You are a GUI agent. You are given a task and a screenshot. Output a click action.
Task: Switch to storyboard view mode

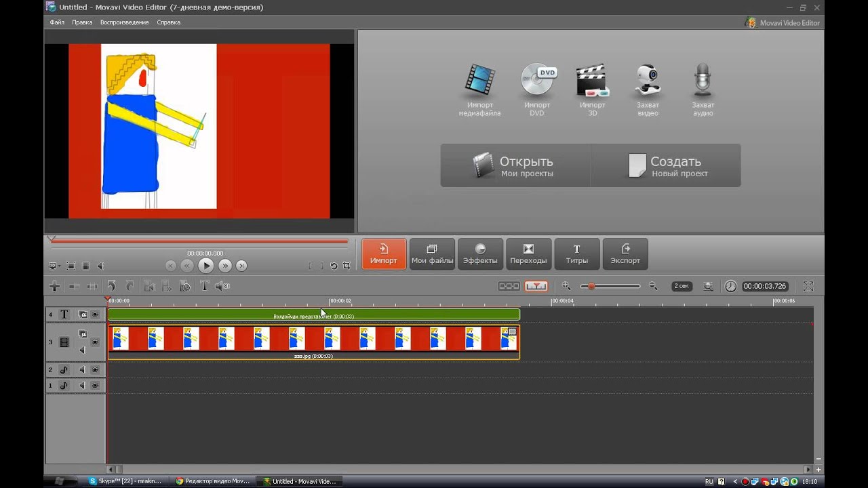(509, 287)
